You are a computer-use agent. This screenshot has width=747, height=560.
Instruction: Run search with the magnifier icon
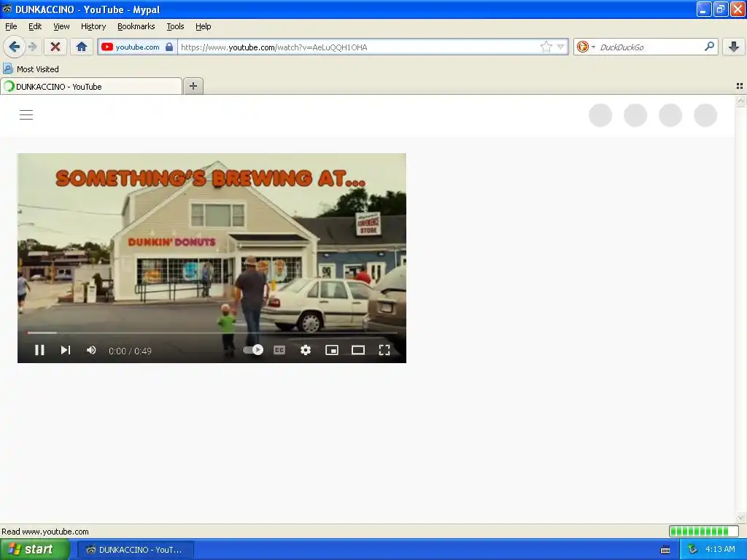(x=709, y=47)
